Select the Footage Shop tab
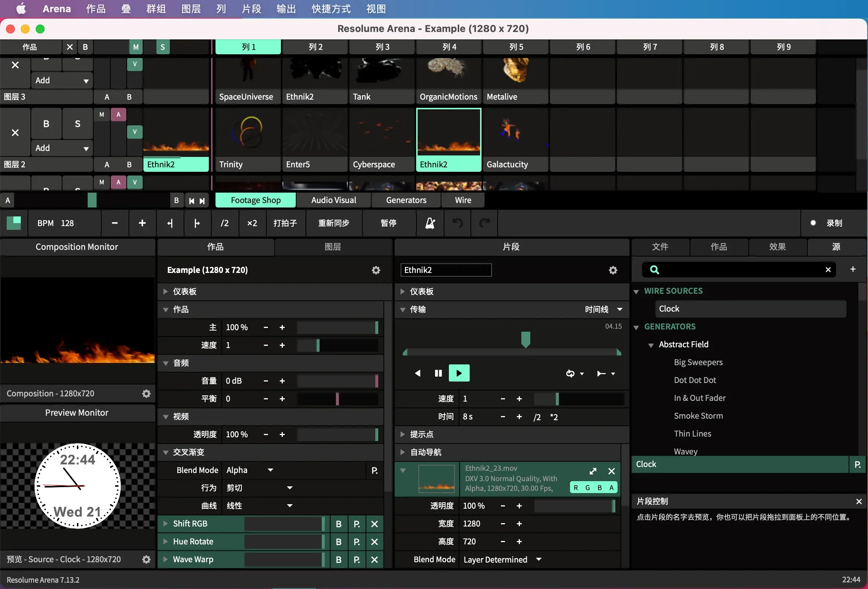The image size is (868, 589). pos(255,200)
